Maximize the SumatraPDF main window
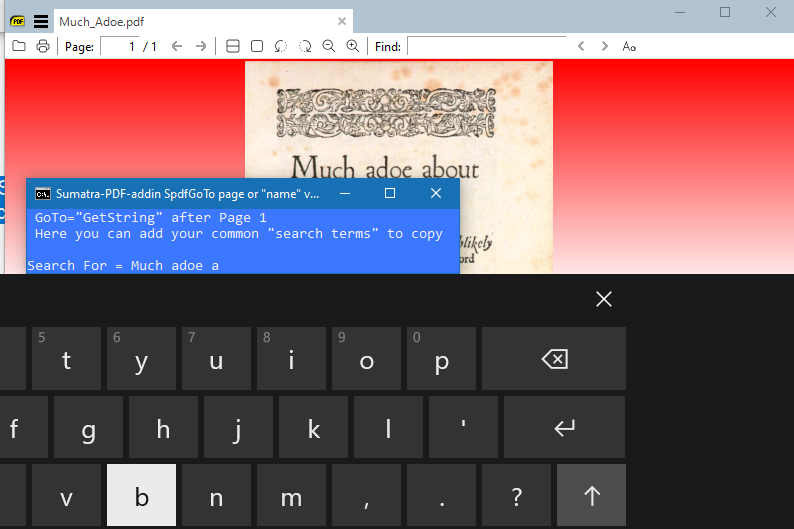The width and height of the screenshot is (794, 529). point(725,12)
